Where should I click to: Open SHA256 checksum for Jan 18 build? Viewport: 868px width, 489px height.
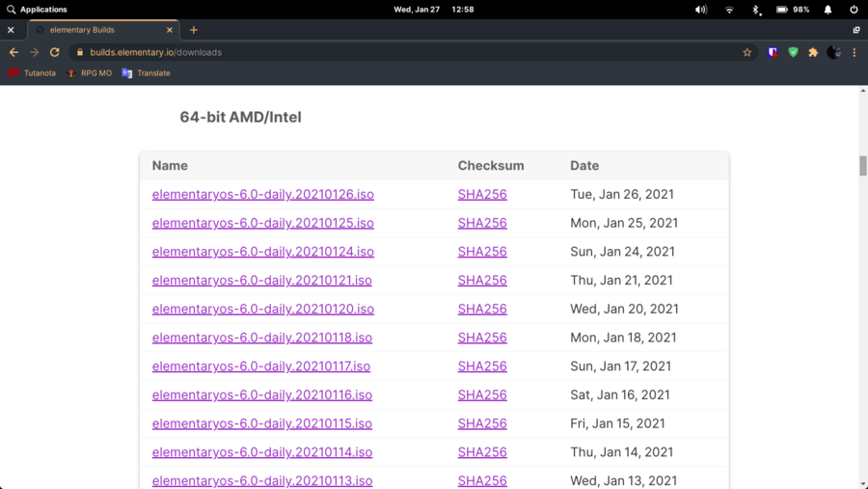(x=482, y=338)
